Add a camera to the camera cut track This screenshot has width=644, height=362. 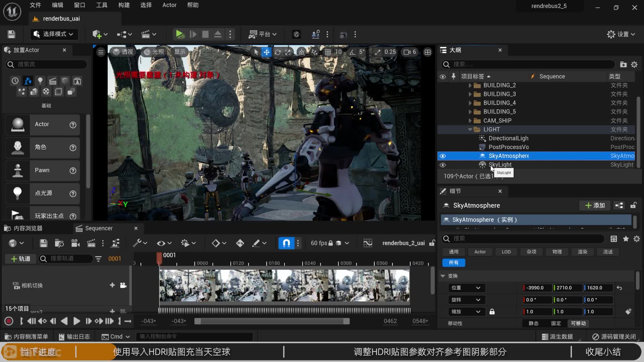click(123, 285)
